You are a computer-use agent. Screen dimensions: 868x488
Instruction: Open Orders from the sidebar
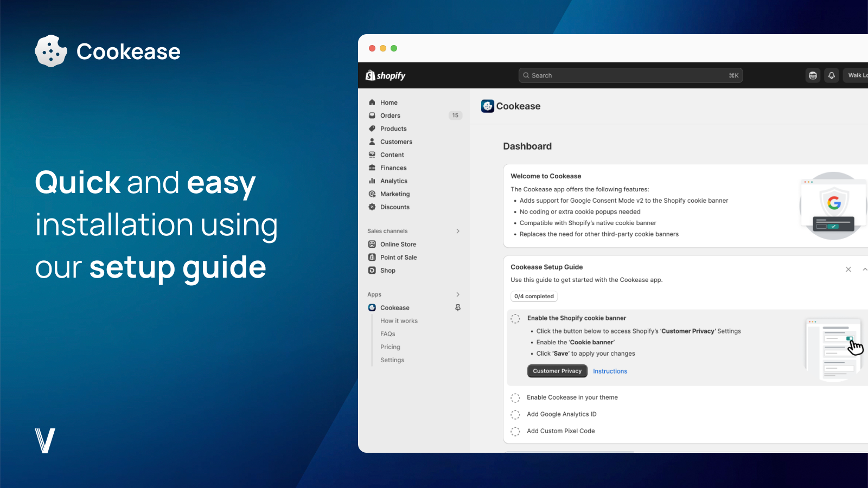coord(391,115)
